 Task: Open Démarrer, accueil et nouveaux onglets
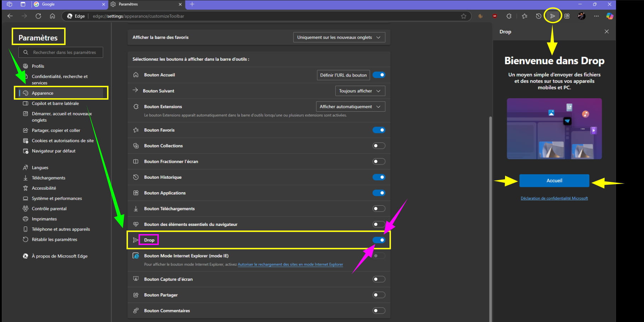(x=61, y=117)
